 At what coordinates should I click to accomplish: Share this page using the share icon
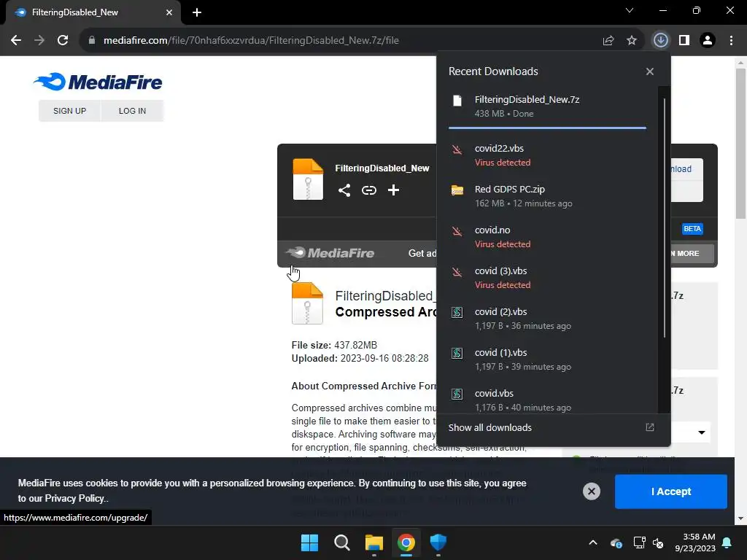pyautogui.click(x=608, y=41)
